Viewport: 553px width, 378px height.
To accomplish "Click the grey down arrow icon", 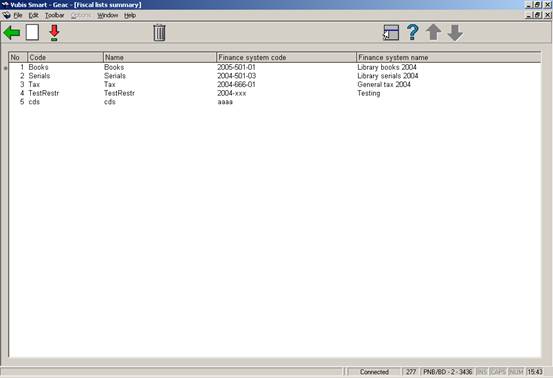I will point(455,33).
